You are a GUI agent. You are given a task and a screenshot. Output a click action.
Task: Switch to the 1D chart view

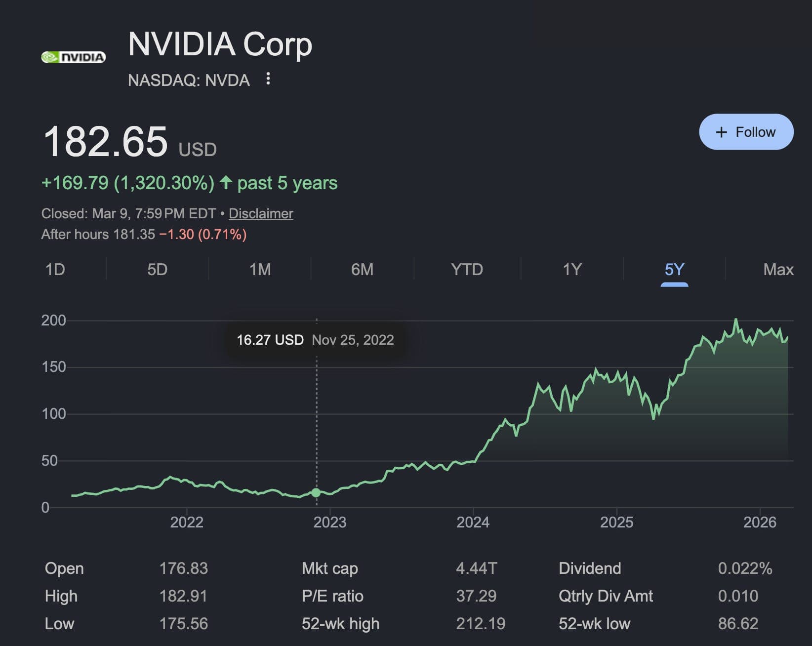pos(55,270)
